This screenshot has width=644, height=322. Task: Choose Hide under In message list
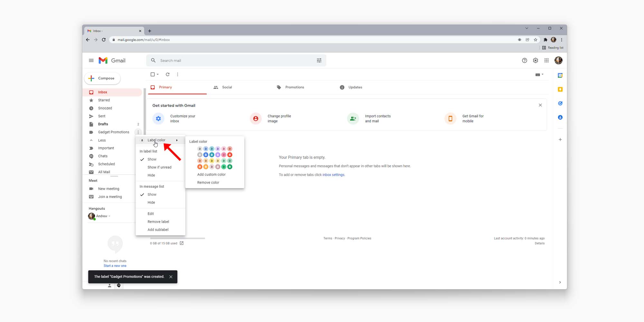tap(151, 203)
